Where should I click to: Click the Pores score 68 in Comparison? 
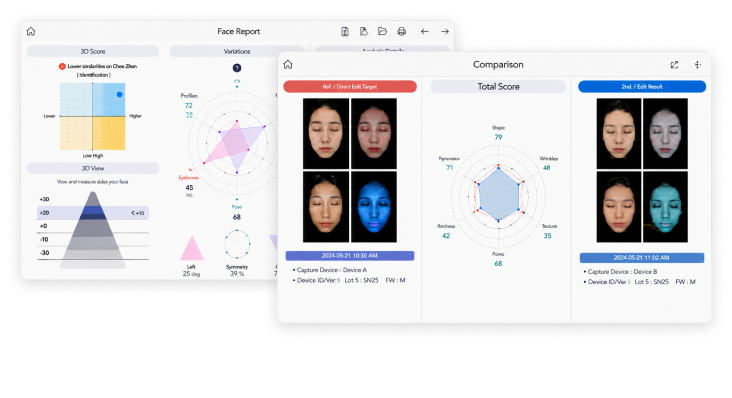click(x=498, y=264)
